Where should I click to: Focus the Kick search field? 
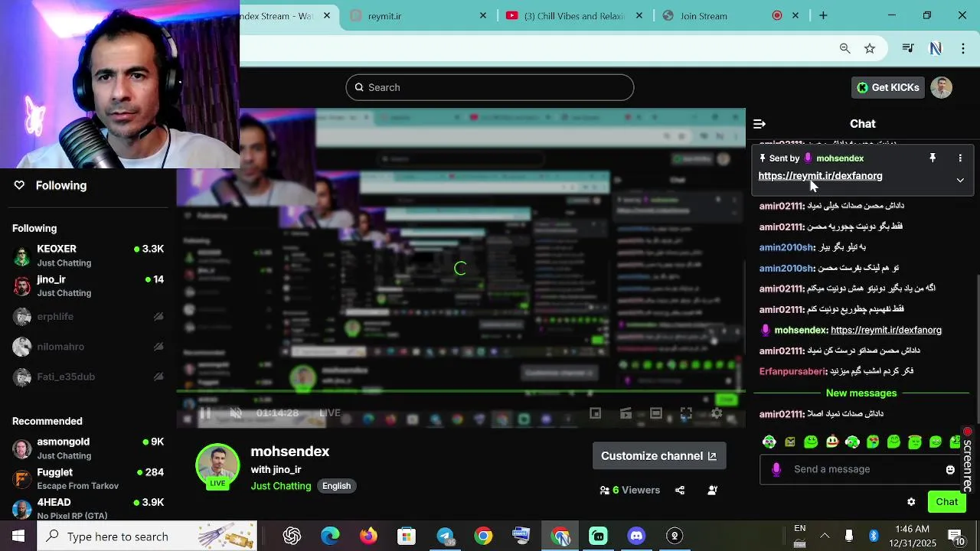tap(490, 87)
